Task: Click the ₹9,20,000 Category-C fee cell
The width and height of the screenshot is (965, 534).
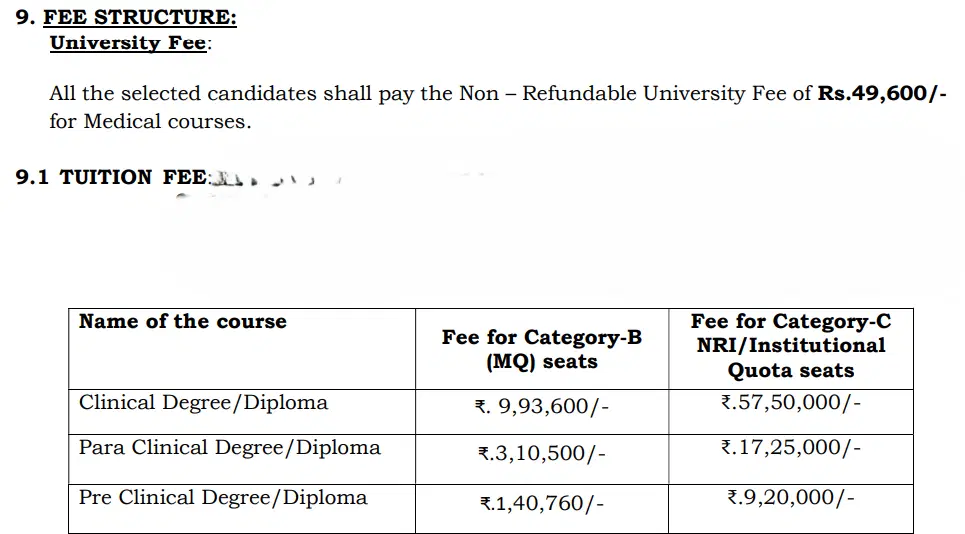Action: click(x=790, y=497)
